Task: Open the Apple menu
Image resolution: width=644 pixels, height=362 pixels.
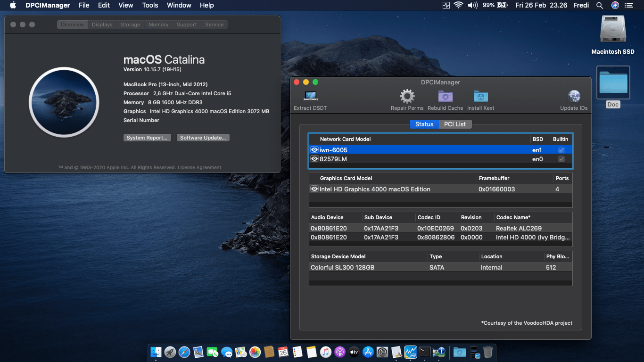Action: click(x=13, y=5)
